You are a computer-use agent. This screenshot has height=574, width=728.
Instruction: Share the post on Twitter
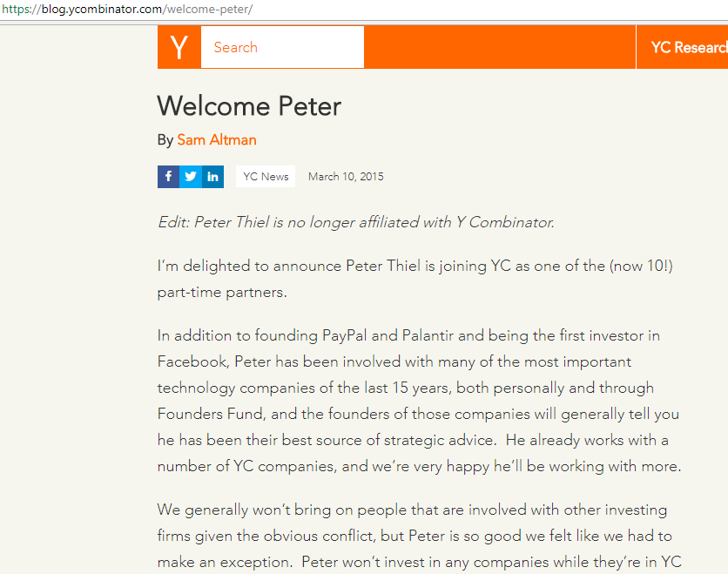coord(191,177)
